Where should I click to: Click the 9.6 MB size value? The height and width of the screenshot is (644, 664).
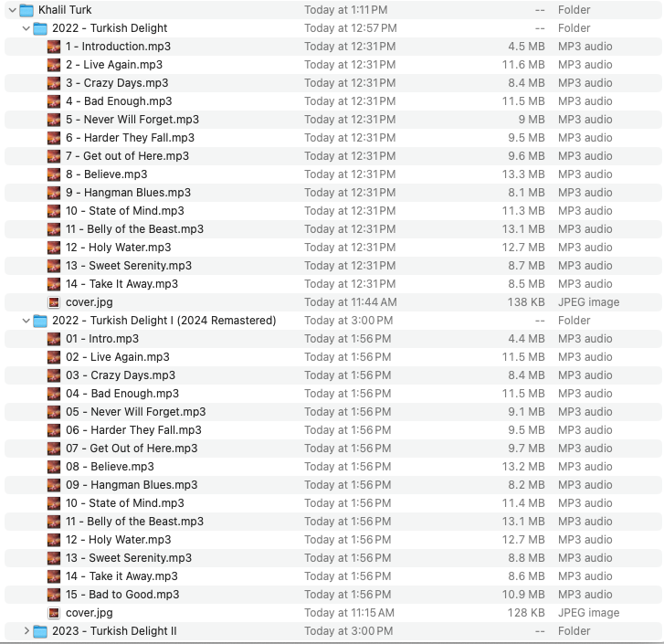click(526, 156)
